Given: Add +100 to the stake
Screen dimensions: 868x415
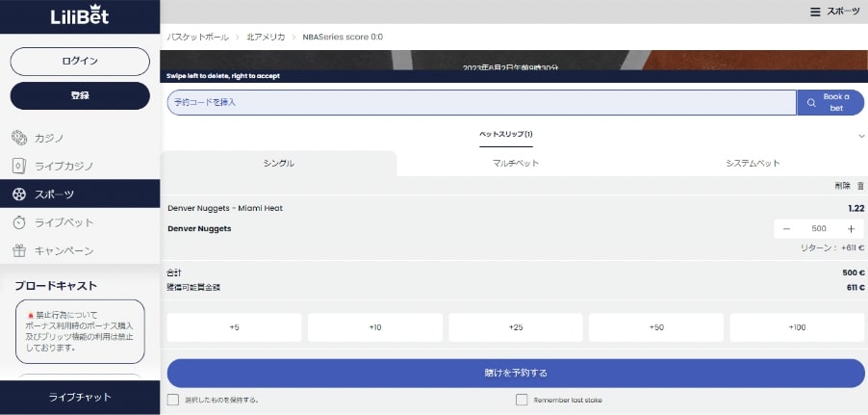Looking at the screenshot, I should click(x=797, y=327).
